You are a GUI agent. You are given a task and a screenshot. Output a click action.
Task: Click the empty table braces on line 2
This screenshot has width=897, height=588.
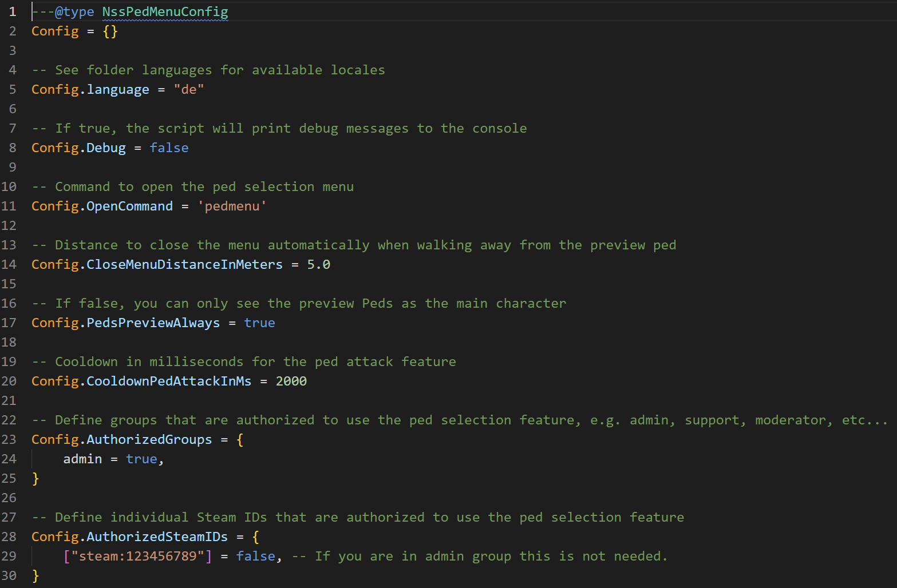[110, 31]
